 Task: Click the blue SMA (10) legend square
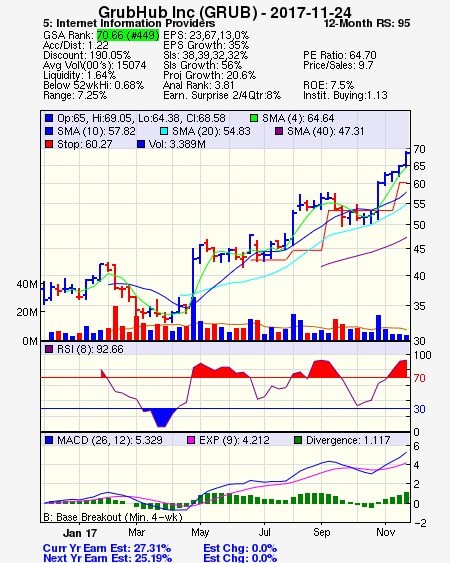49,131
